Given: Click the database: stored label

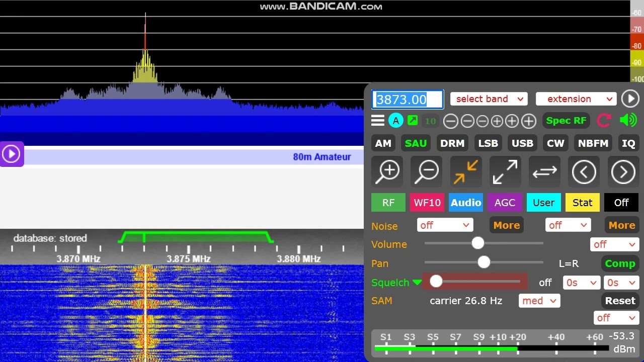Looking at the screenshot, I should point(50,238).
